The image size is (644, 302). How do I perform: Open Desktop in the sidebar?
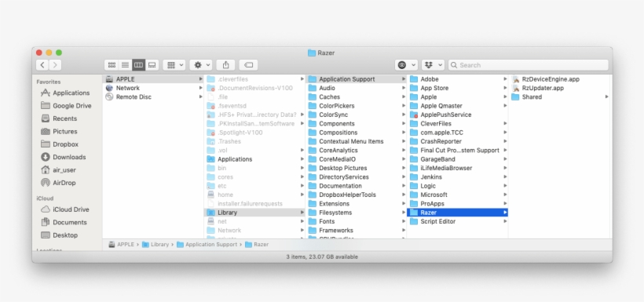coord(59,235)
